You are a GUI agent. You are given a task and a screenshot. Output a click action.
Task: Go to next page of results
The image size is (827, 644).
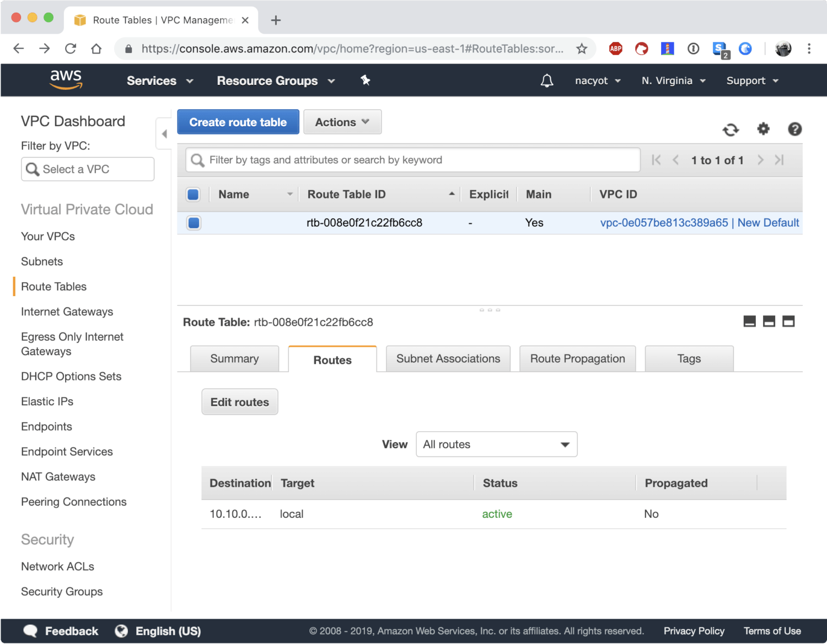[760, 160]
